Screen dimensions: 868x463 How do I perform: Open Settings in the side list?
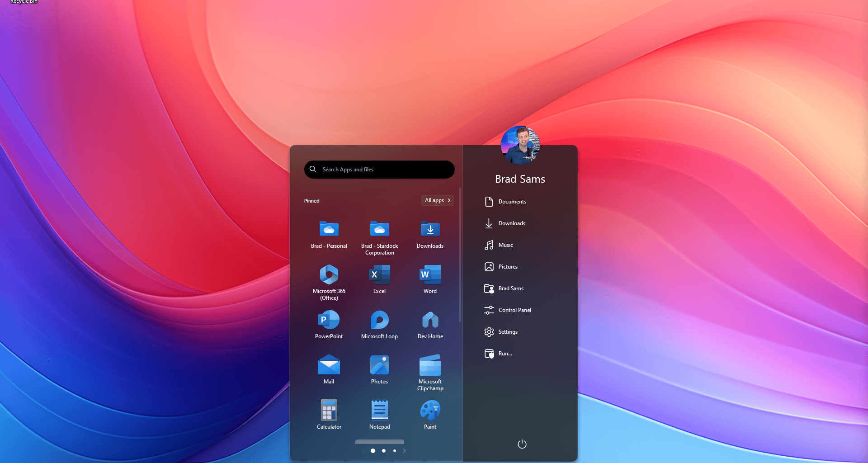tap(507, 332)
